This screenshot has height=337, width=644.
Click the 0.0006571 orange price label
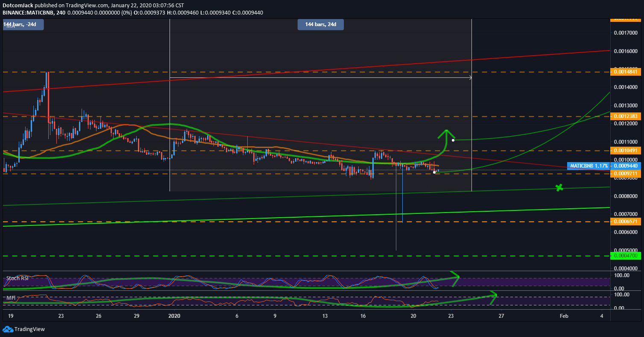[626, 222]
